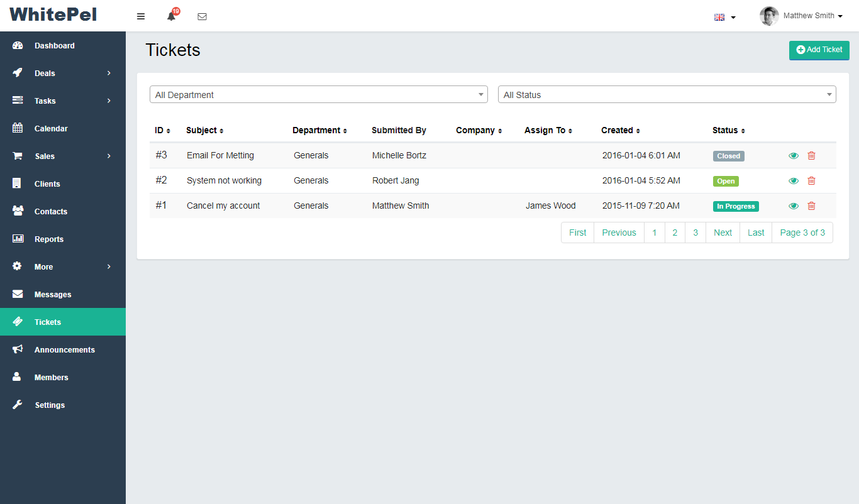Open the All Department dropdown filter
Screen dimensions: 859x504
[319, 95]
